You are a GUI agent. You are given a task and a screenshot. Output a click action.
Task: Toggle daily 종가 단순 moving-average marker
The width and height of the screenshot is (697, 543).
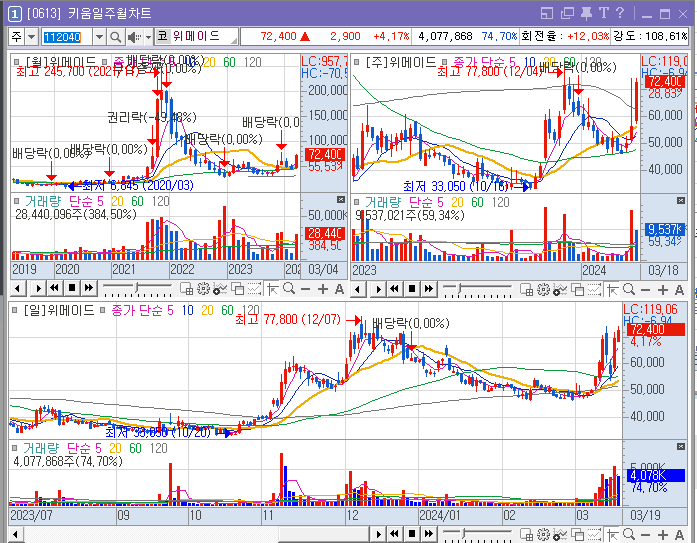click(x=102, y=310)
